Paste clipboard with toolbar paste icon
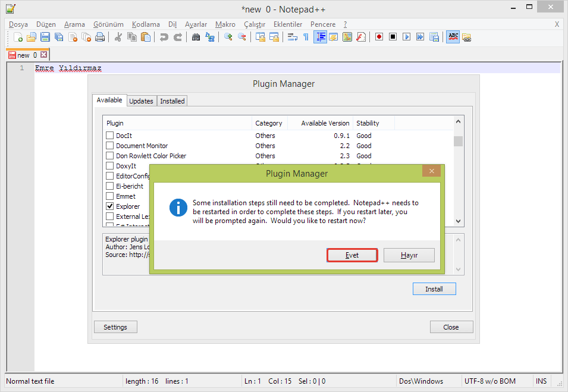Viewport: 568px width, 392px height. 146,37
